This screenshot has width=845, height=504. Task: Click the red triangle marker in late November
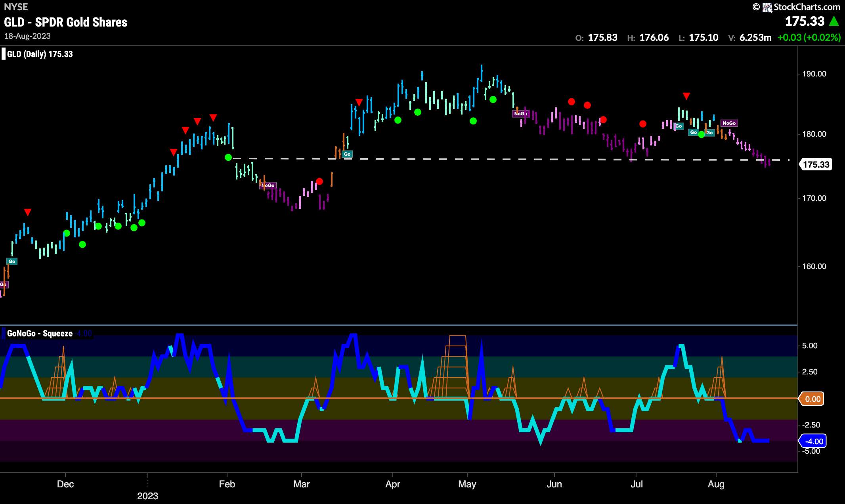[27, 212]
